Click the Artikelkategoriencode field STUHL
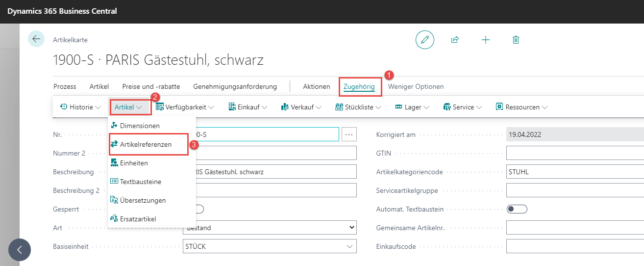Image resolution: width=644 pixels, height=266 pixels. coord(575,172)
